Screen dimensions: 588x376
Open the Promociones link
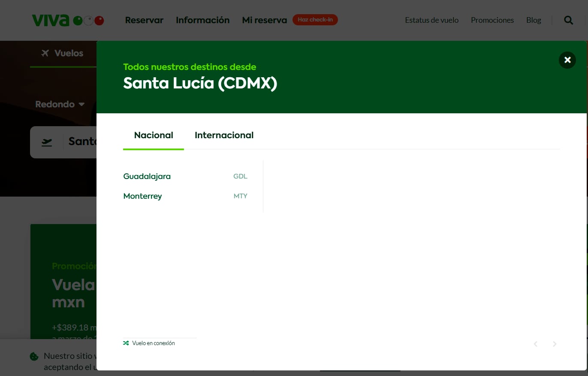(x=492, y=20)
